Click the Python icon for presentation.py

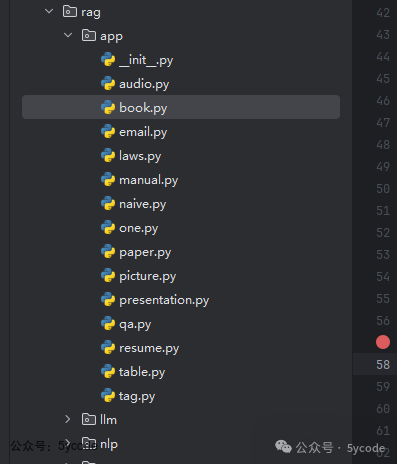[108, 300]
